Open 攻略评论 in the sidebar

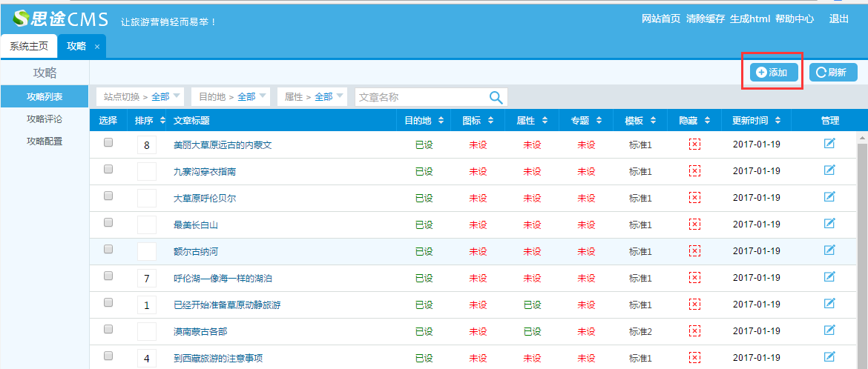click(x=45, y=119)
